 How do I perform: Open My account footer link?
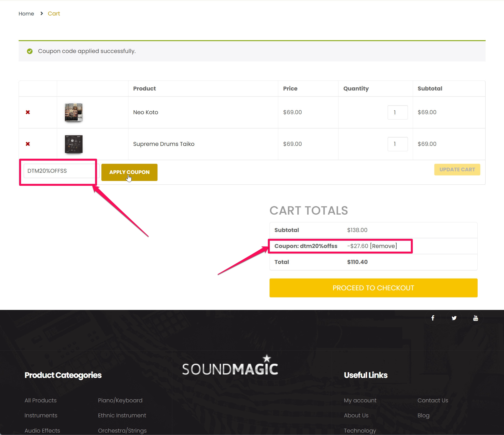pos(360,400)
